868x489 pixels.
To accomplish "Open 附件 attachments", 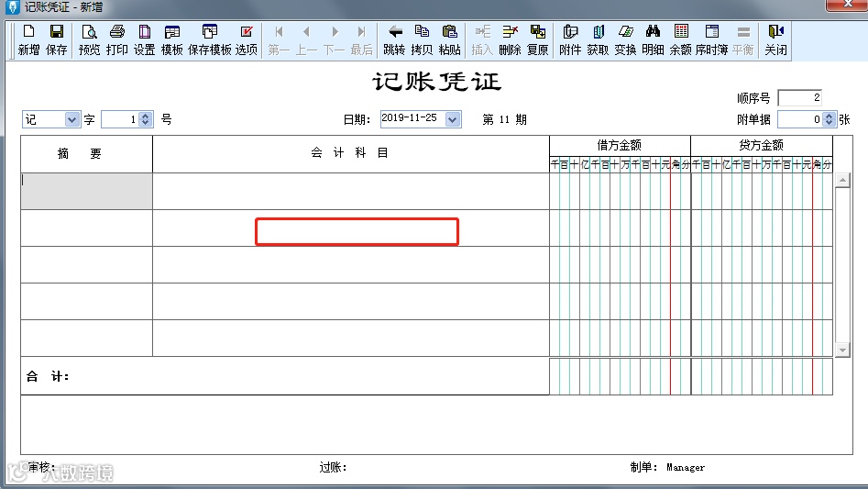I will coord(570,39).
